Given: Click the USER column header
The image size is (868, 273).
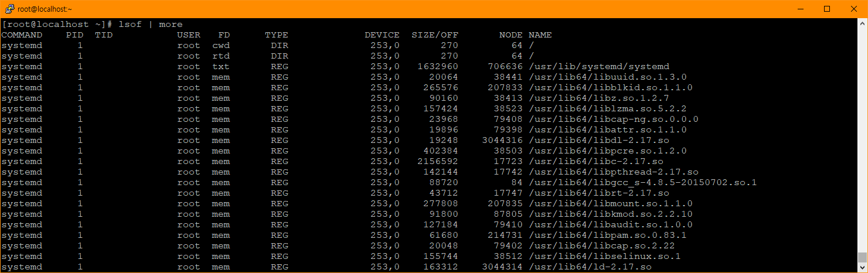Looking at the screenshot, I should (x=189, y=35).
